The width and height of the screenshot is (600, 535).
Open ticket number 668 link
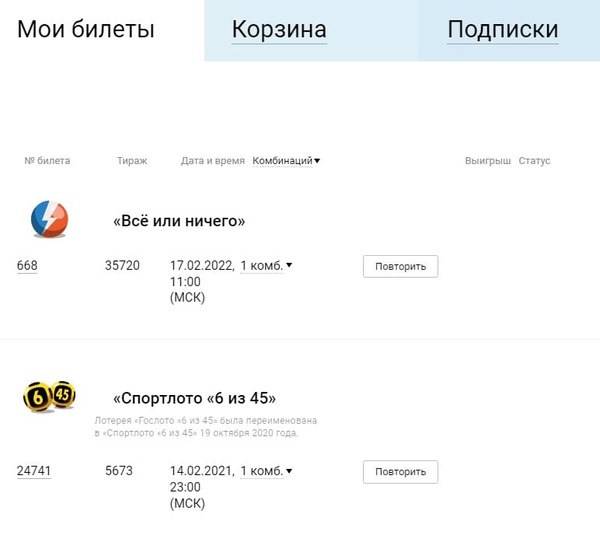(x=27, y=266)
